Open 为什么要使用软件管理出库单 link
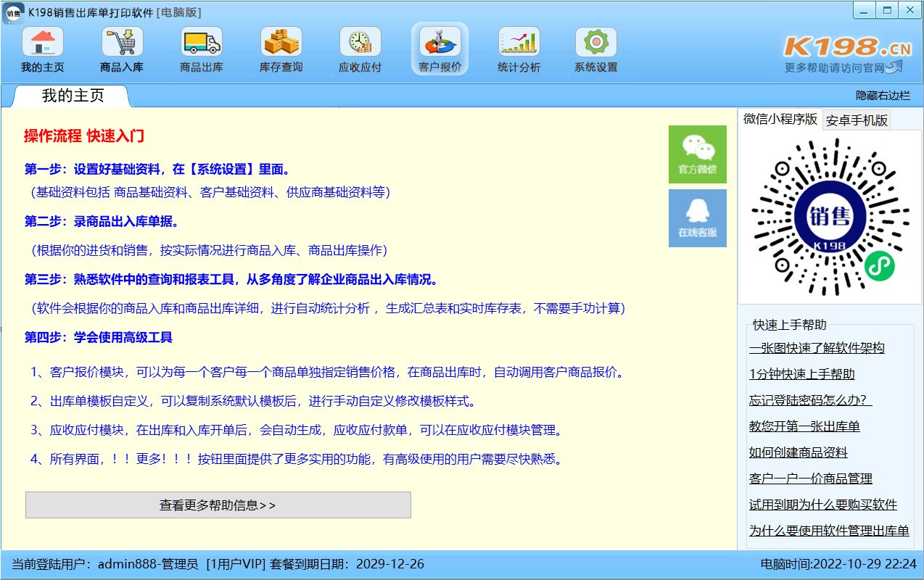The width and height of the screenshot is (924, 580). tap(829, 531)
